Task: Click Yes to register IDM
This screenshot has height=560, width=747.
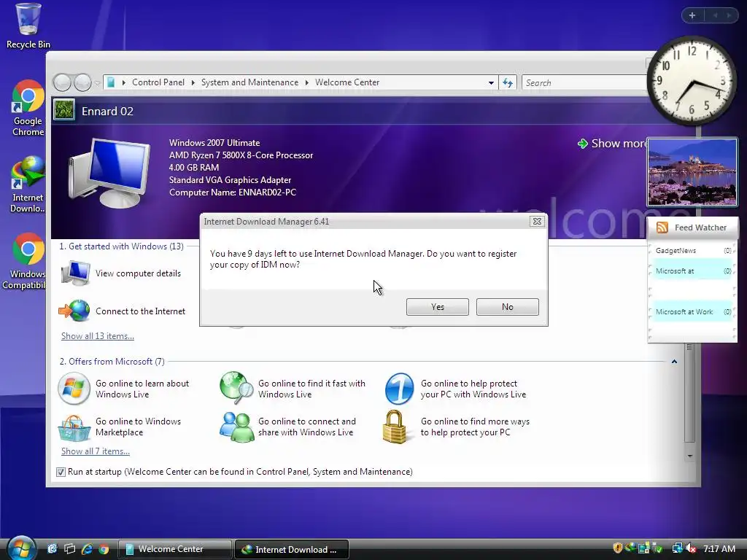Action: pyautogui.click(x=438, y=307)
